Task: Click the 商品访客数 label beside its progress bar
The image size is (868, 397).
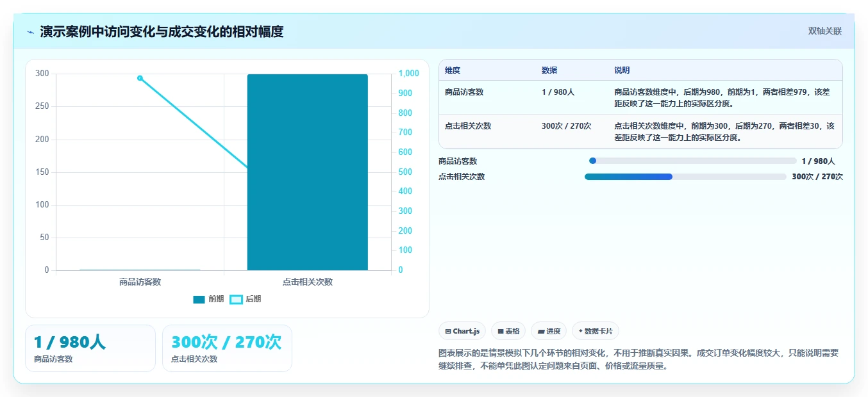Action: [458, 161]
